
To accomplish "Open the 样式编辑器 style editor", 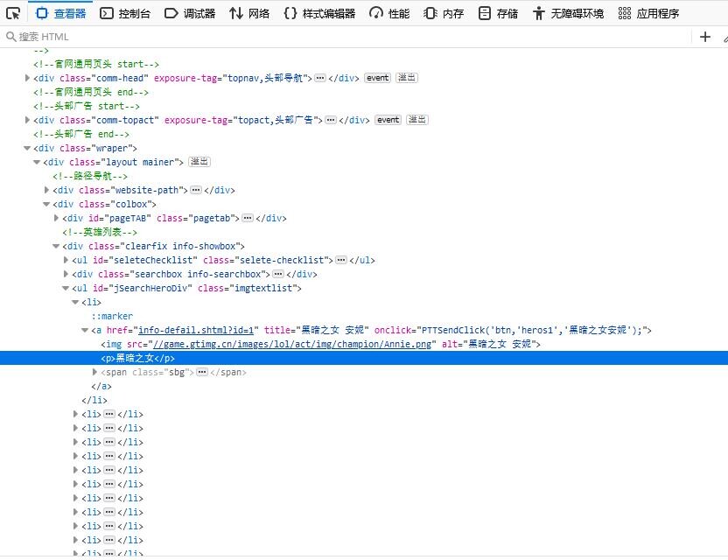I will pos(319,13).
